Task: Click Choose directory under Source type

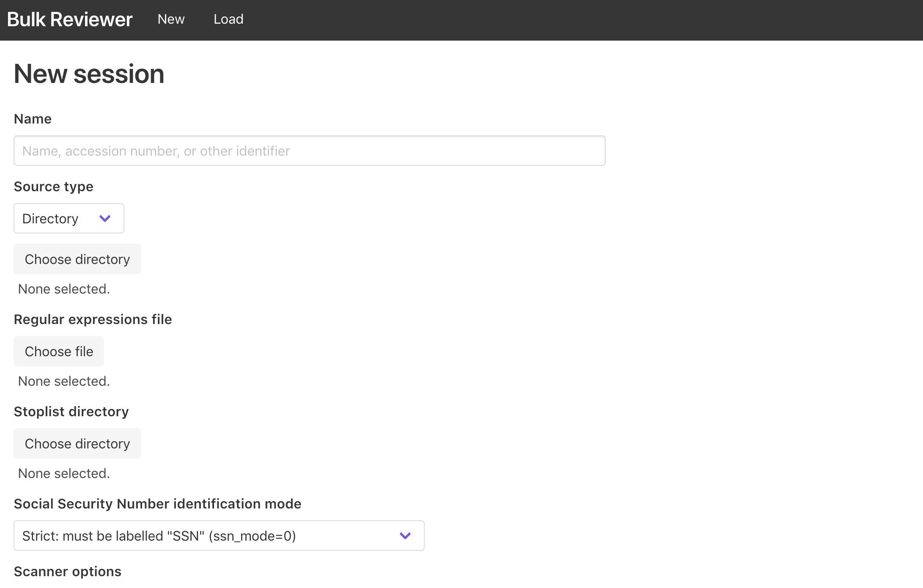Action: click(x=77, y=259)
